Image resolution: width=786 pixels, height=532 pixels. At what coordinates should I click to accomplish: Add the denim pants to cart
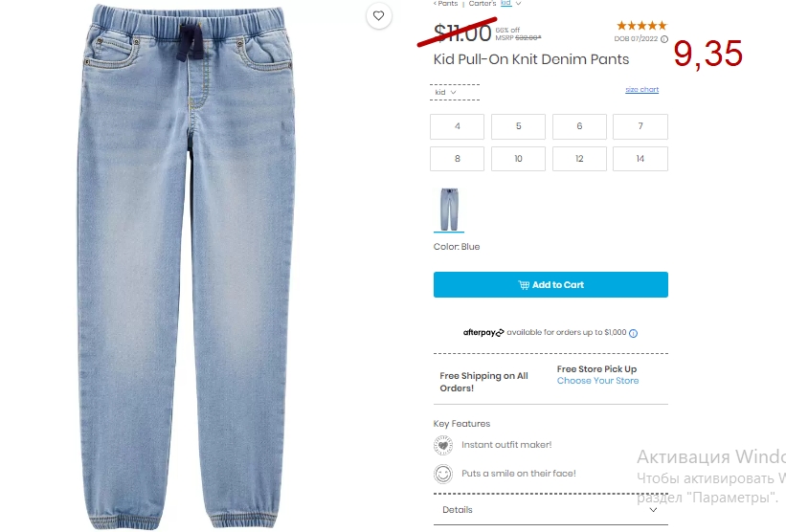550,284
